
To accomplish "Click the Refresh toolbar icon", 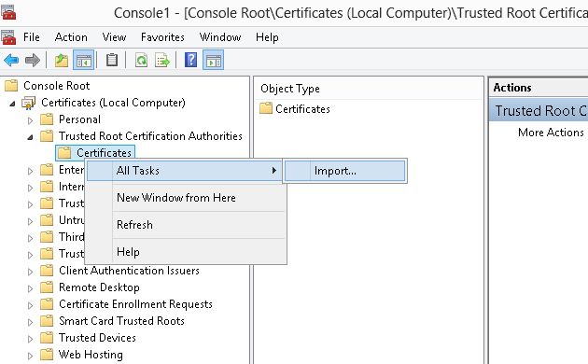I will point(141,60).
